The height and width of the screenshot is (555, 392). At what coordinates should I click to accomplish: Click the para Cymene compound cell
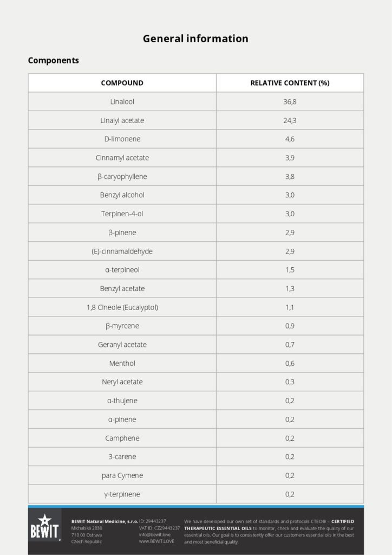click(x=122, y=475)
